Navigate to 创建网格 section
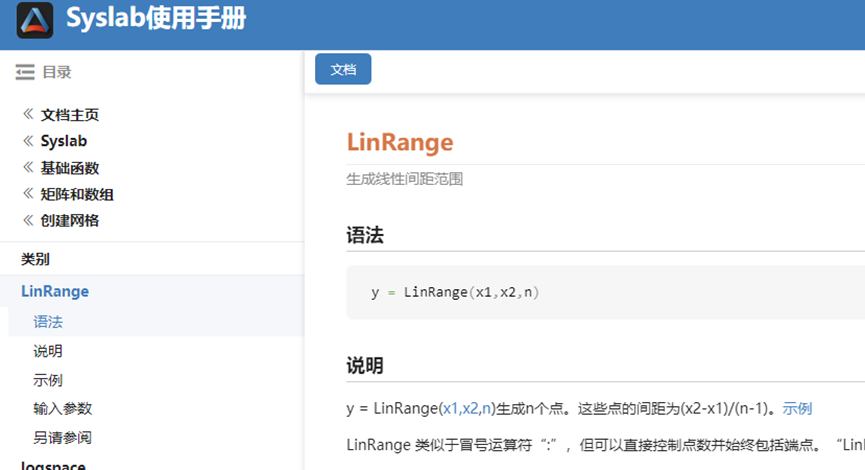This screenshot has height=470, width=865. click(70, 221)
